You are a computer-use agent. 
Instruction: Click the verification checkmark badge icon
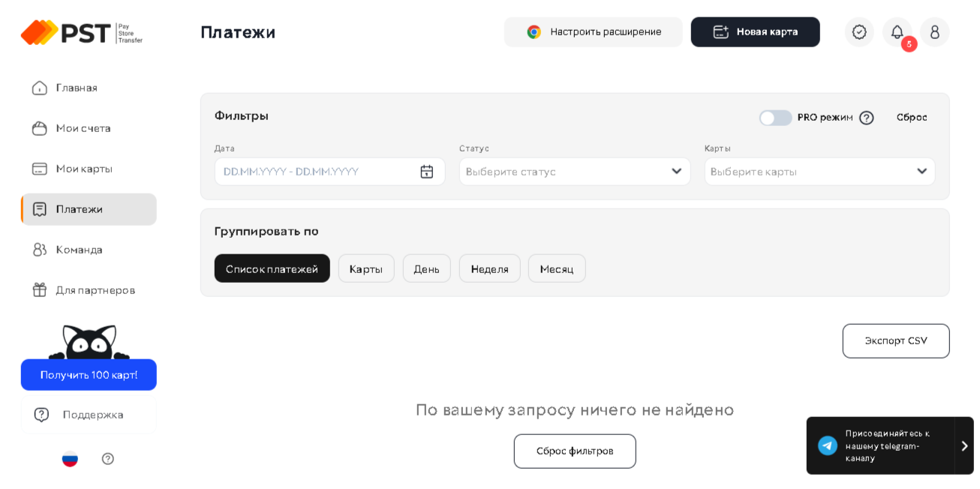click(859, 32)
